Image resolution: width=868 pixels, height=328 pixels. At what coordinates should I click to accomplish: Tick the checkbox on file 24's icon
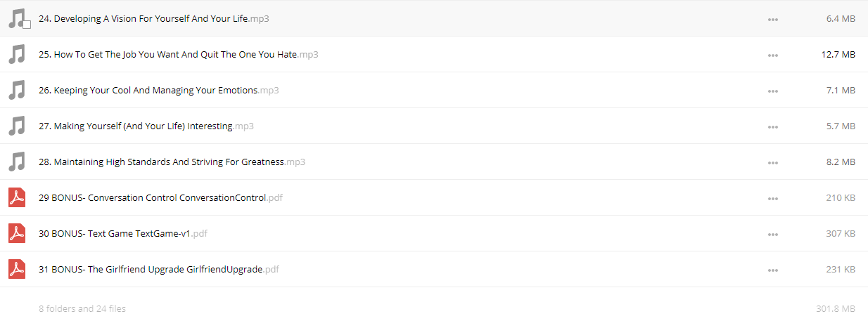coord(27,25)
